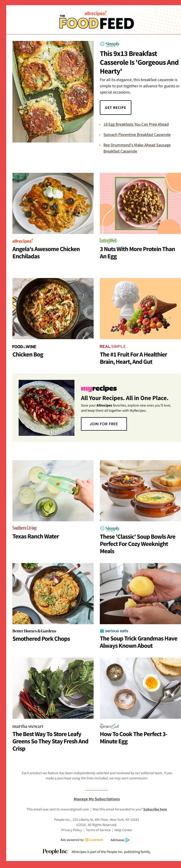Click the Texas Ranch Water headline
This screenshot has height=868, width=181.
(x=36, y=536)
